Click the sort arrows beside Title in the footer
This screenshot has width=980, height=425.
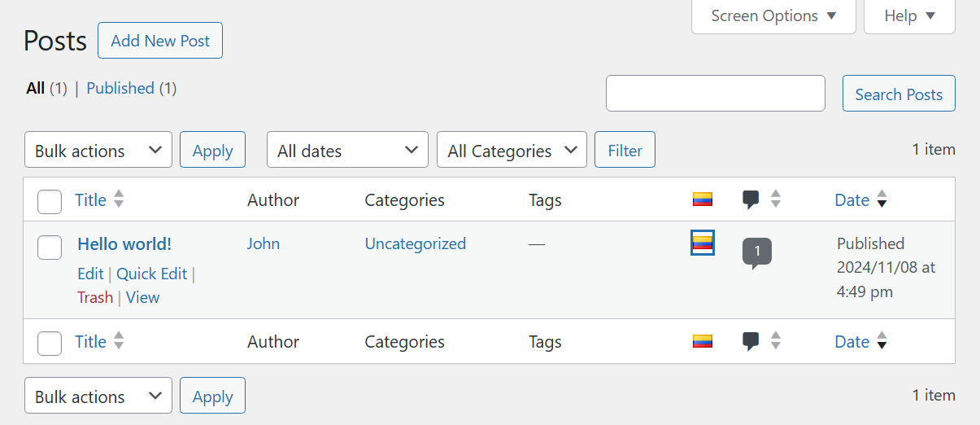(x=119, y=341)
